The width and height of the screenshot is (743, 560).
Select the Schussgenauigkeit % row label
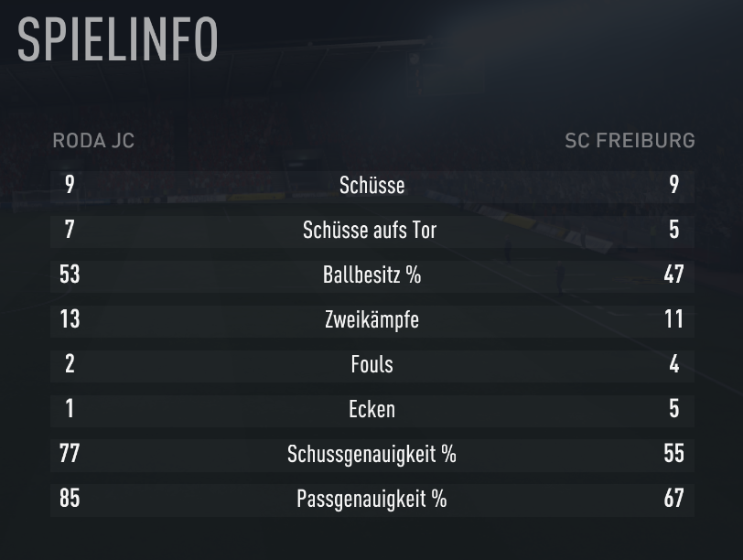pos(372,454)
